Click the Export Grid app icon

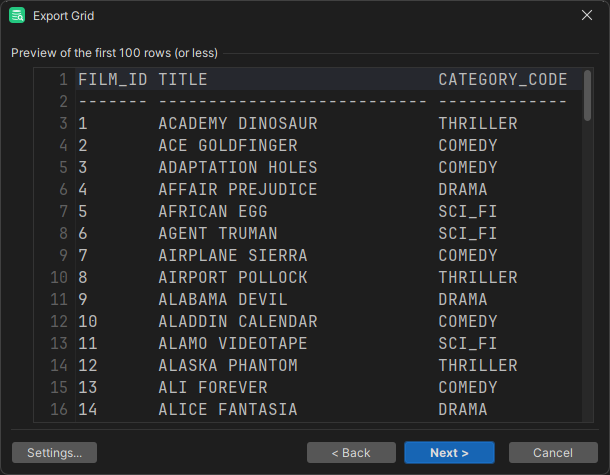[x=17, y=15]
